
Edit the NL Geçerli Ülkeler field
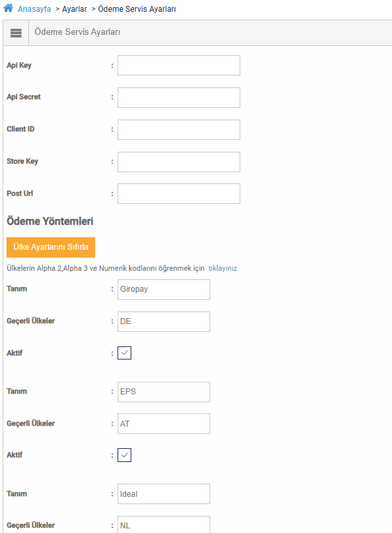click(163, 525)
